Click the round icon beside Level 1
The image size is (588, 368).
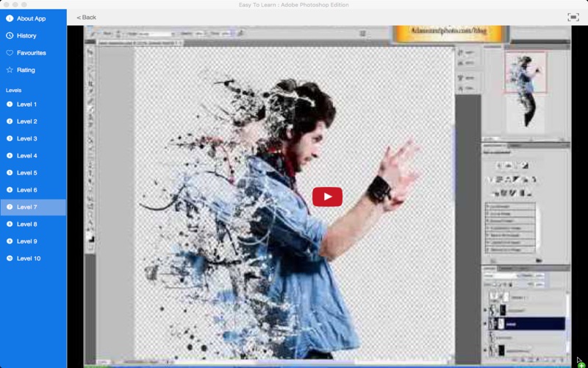pos(10,105)
